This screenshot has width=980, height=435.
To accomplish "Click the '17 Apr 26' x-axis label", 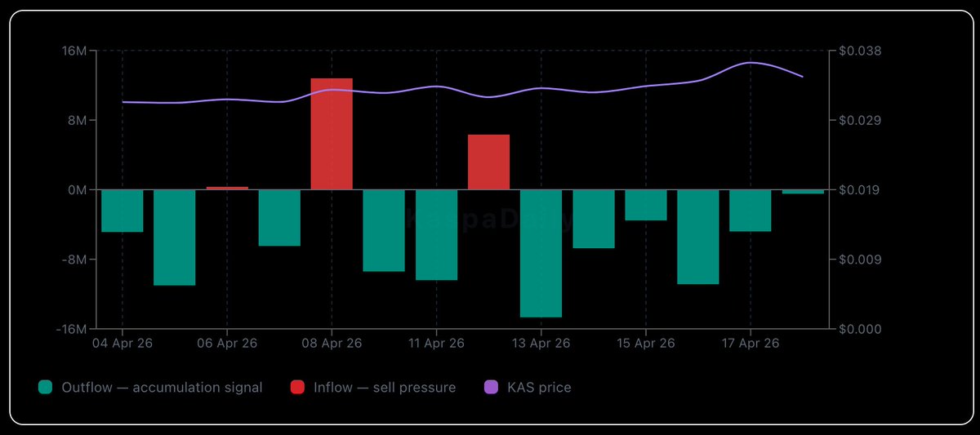I will [x=750, y=344].
